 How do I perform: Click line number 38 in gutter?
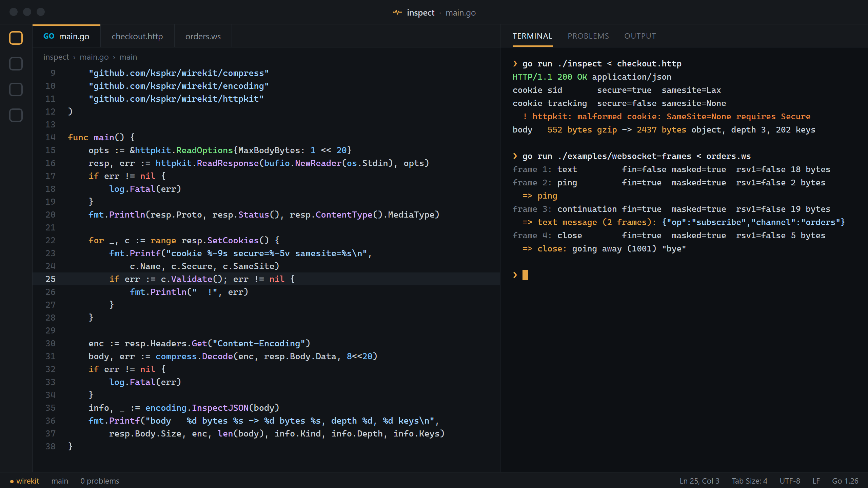pyautogui.click(x=51, y=446)
